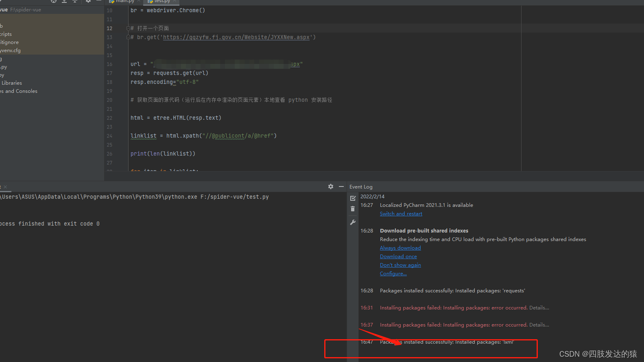Collapse the comment fold marker on line 12
The height and width of the screenshot is (362, 644).
(x=128, y=28)
